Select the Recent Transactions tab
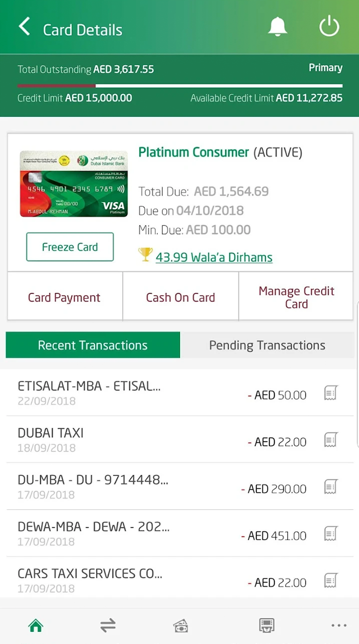The width and height of the screenshot is (359, 644). tap(93, 345)
